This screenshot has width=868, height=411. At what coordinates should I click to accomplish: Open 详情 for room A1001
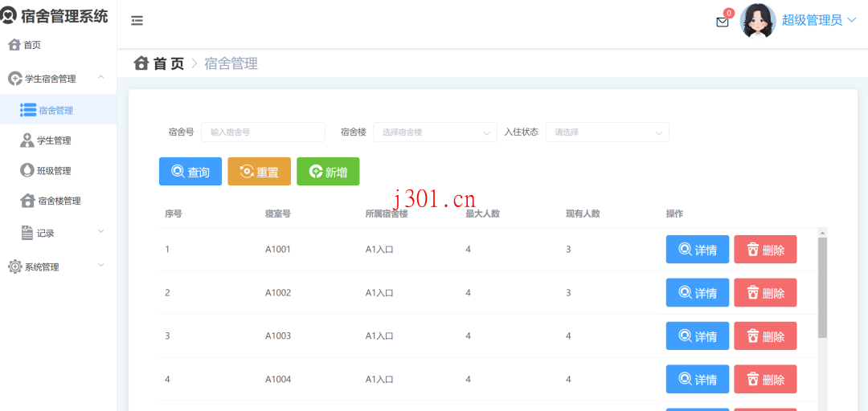tap(698, 250)
